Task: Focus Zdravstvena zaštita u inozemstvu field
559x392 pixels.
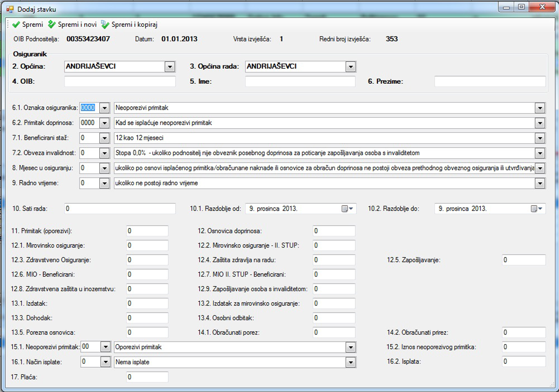Action: tap(147, 289)
